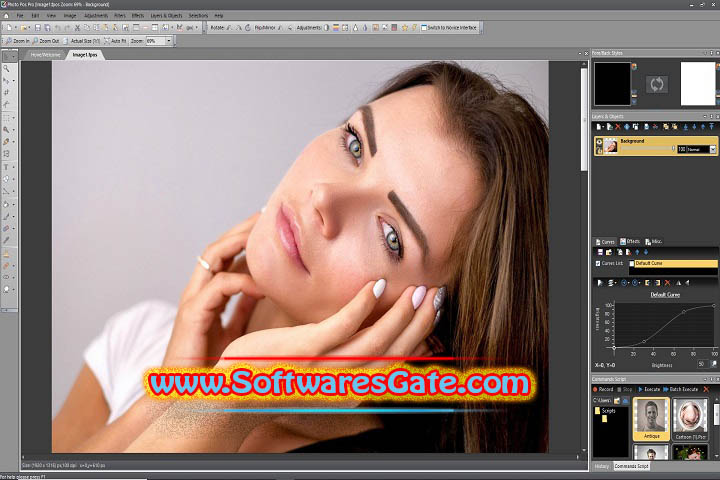This screenshot has width=720, height=480.
Task: Click the Auto Fit button
Action: (x=115, y=41)
